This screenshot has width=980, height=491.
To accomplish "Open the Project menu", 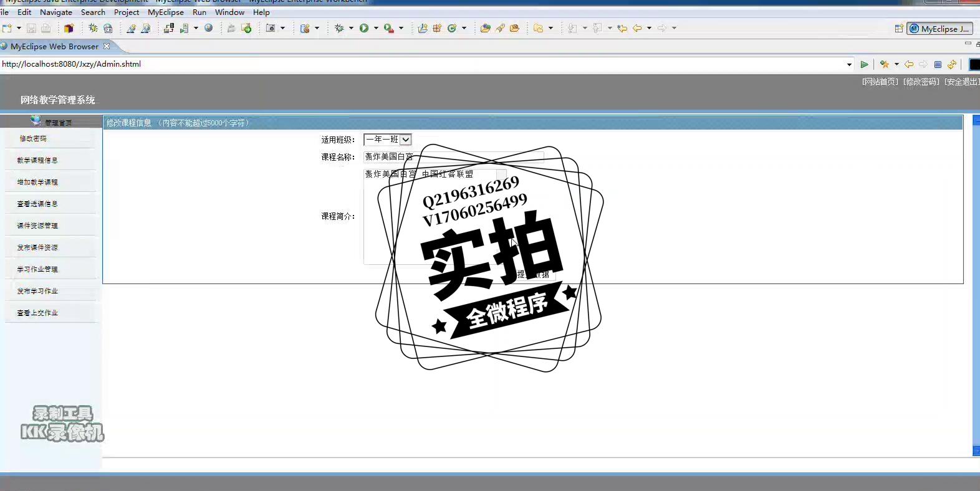I will point(127,12).
